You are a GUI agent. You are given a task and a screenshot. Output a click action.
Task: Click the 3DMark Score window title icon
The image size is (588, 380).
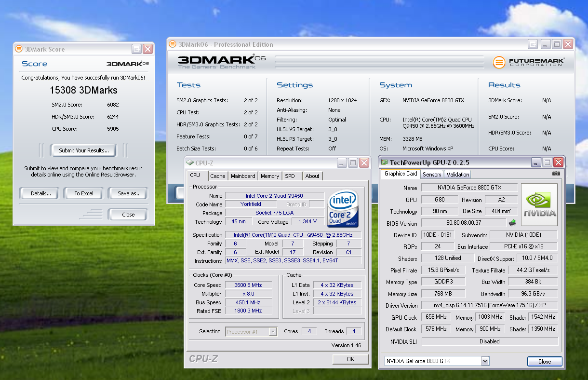pos(19,49)
